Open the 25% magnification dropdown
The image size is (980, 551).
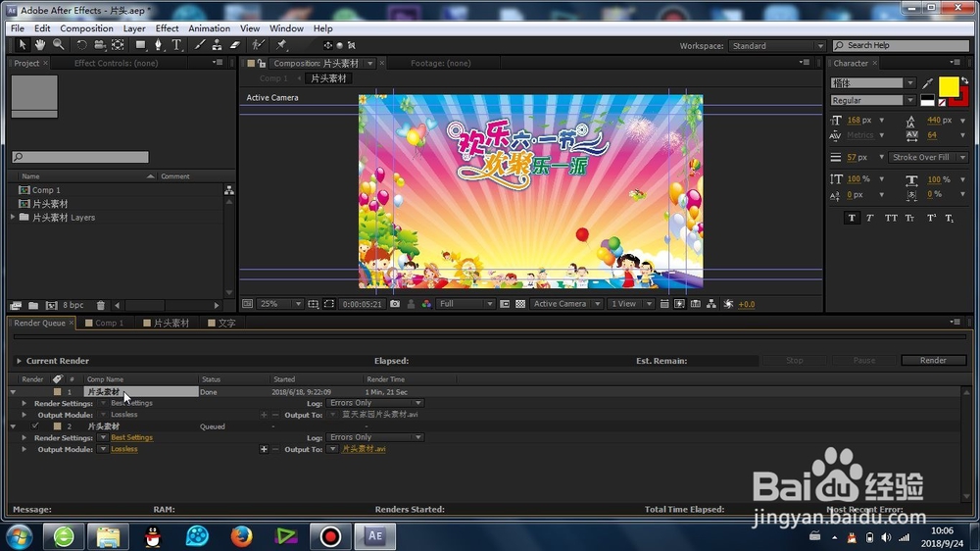tap(280, 304)
